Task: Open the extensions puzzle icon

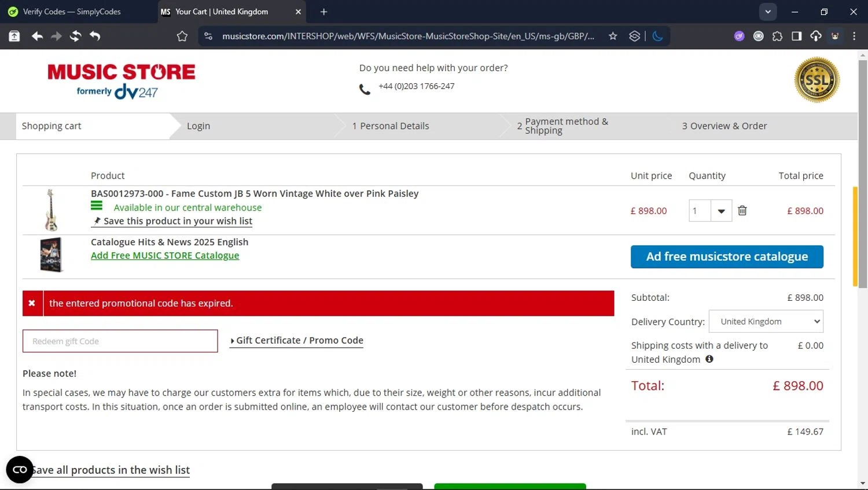Action: (778, 36)
